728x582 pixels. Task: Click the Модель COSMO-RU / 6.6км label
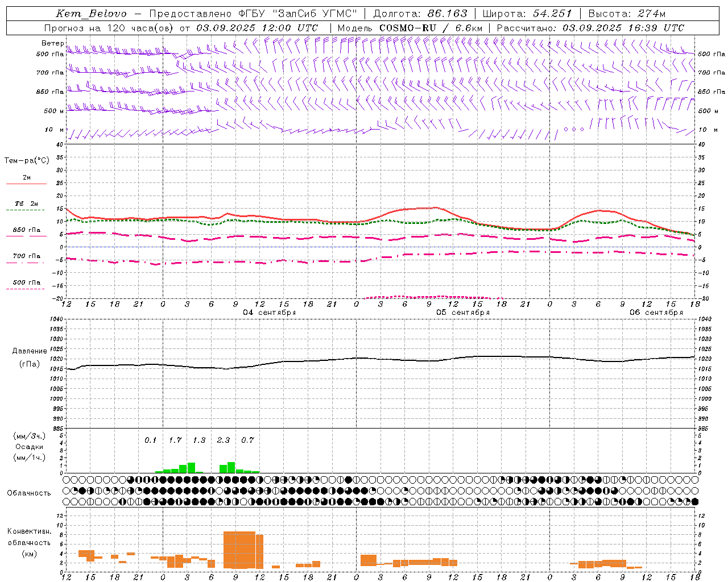coord(410,28)
